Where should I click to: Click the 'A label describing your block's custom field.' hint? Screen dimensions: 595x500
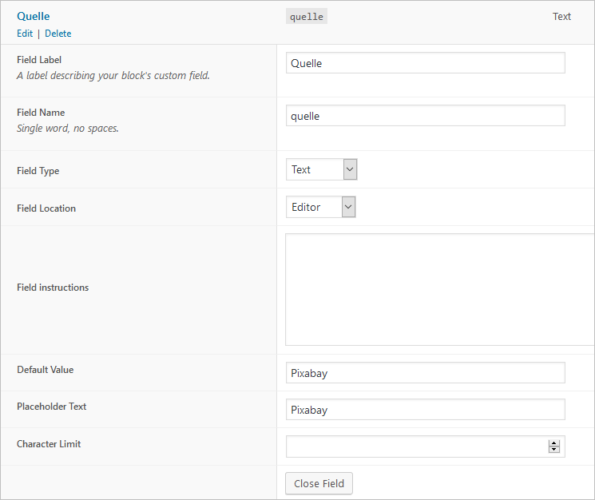(x=113, y=75)
